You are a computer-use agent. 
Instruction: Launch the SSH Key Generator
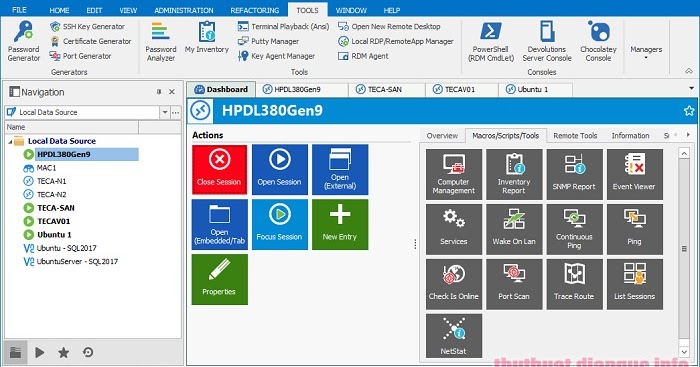point(88,26)
